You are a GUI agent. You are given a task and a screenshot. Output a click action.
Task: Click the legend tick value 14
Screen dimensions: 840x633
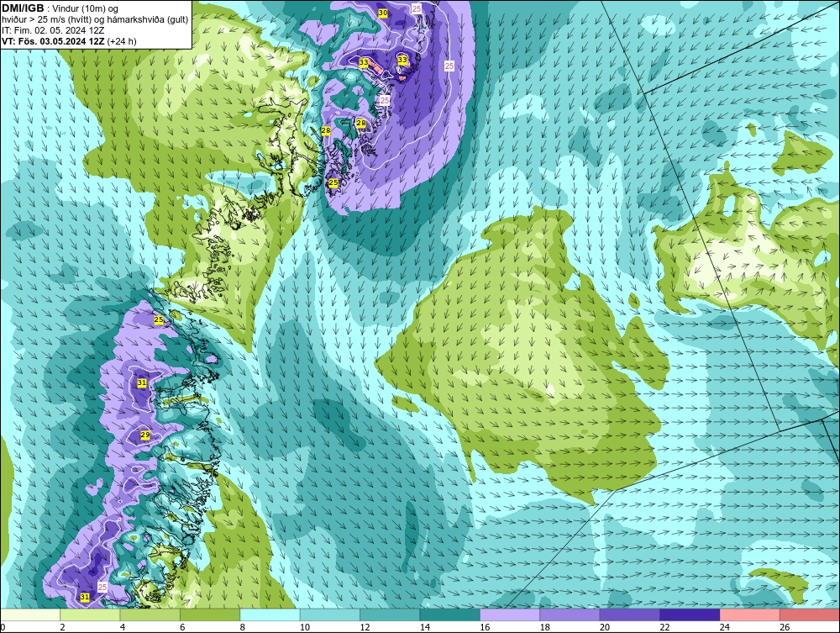[425, 627]
